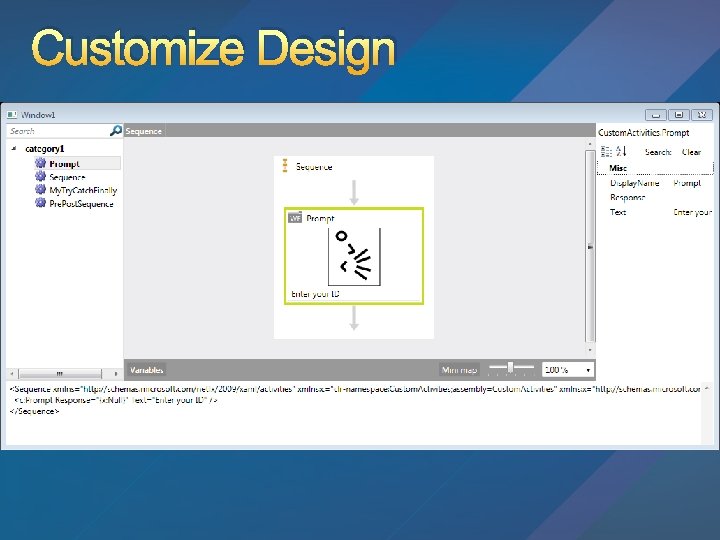Image resolution: width=720 pixels, height=540 pixels.
Task: Click the XAML Sequence opening tag line
Action: [354, 389]
